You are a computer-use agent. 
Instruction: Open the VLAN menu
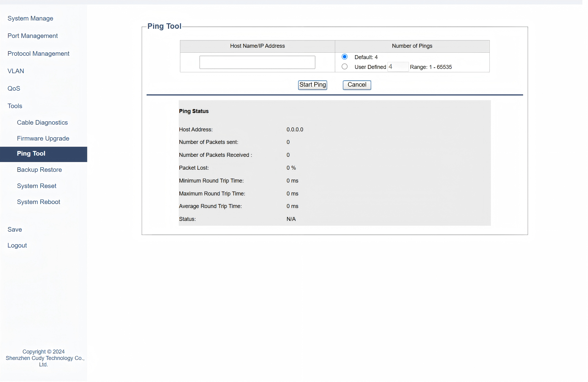click(x=16, y=71)
